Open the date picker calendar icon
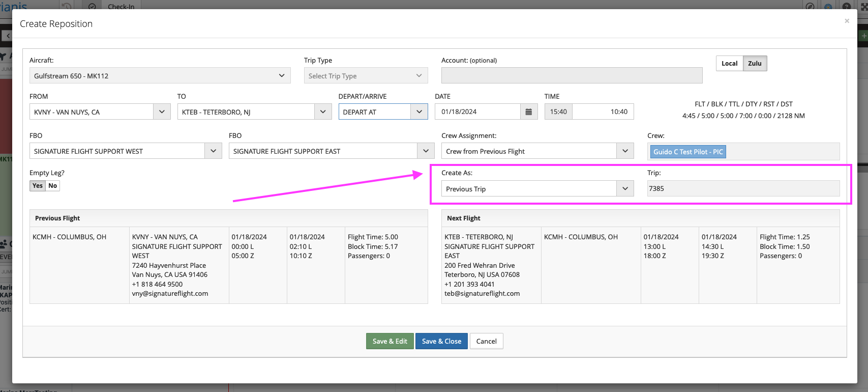The width and height of the screenshot is (868, 392). click(528, 112)
